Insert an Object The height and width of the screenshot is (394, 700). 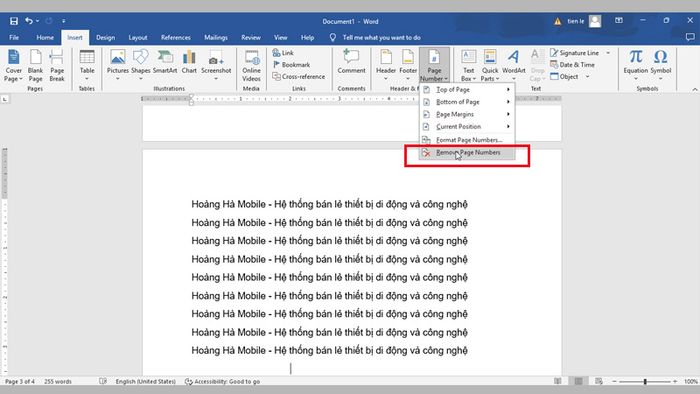[x=564, y=77]
